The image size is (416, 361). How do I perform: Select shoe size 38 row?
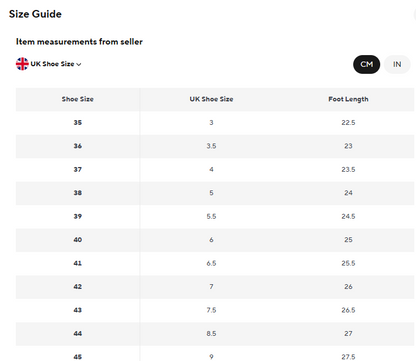[x=215, y=193]
